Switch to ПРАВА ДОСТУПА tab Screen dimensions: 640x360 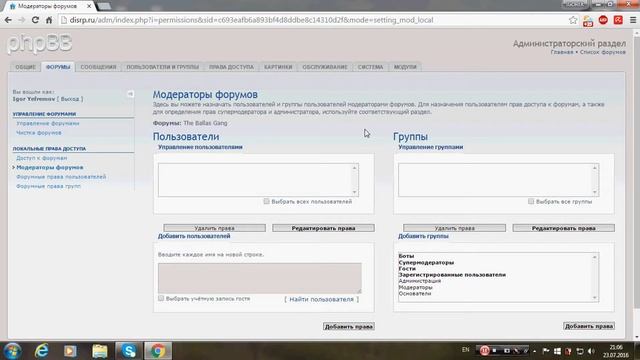coord(231,67)
